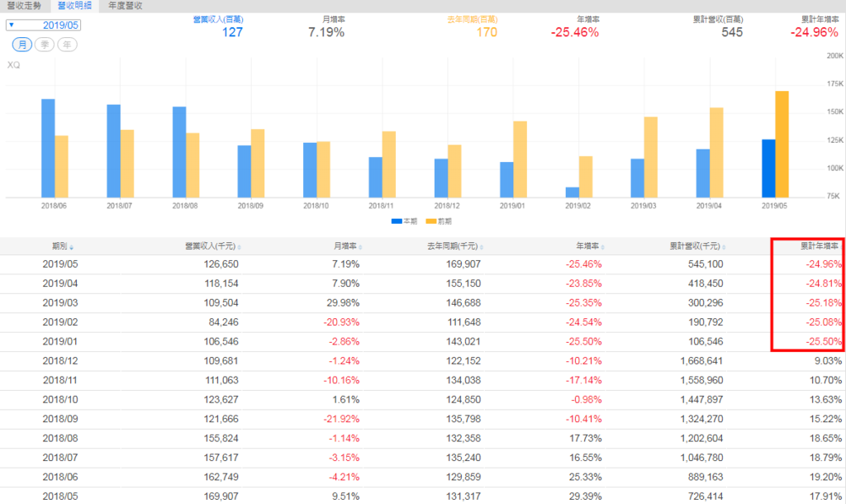
Task: Select the 季 quarterly view toggle
Action: [x=45, y=45]
